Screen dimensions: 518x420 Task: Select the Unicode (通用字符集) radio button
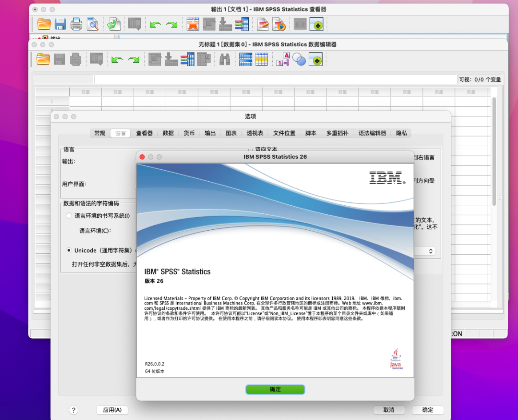pos(69,250)
